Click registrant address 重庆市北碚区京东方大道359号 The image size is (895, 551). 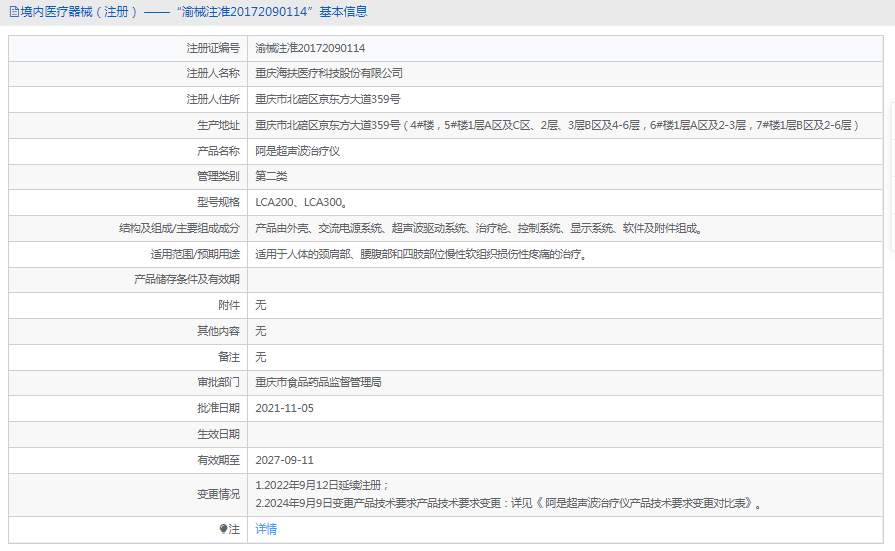(328, 99)
